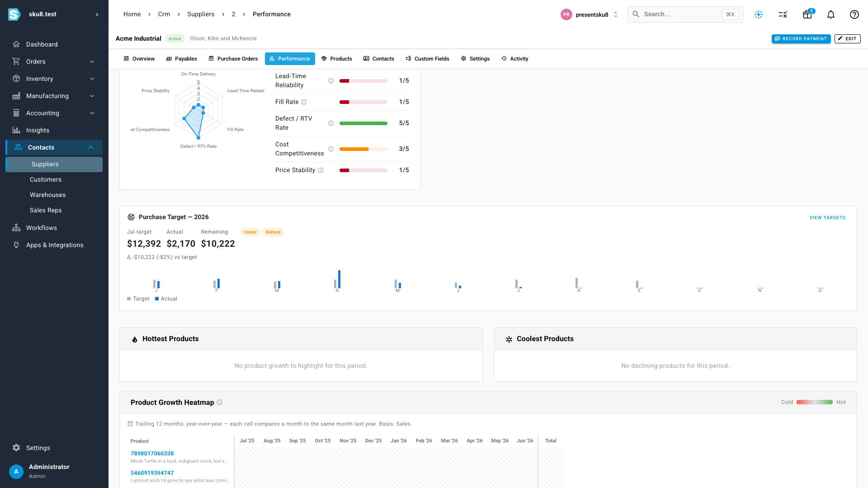Viewport: 868px width, 488px height.
Task: Go to Crm breadcrumb
Action: (x=164, y=14)
